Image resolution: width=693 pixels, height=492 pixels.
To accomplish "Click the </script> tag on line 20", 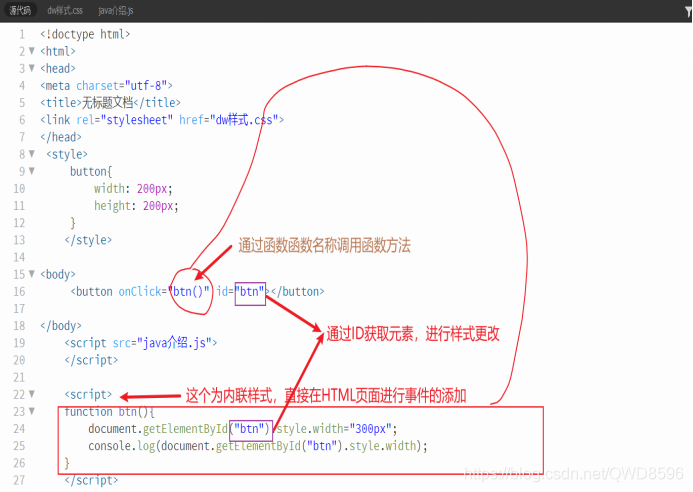I will 91,360.
